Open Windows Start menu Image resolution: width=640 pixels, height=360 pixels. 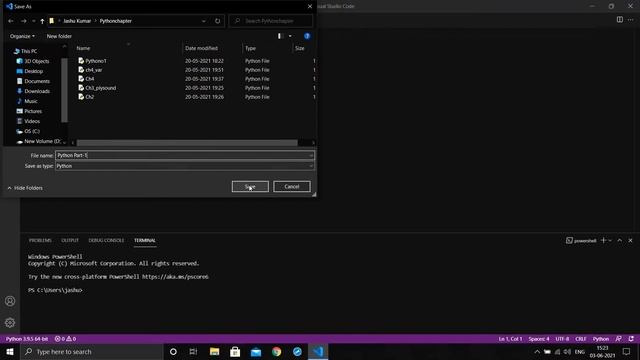pyautogui.click(x=10, y=352)
